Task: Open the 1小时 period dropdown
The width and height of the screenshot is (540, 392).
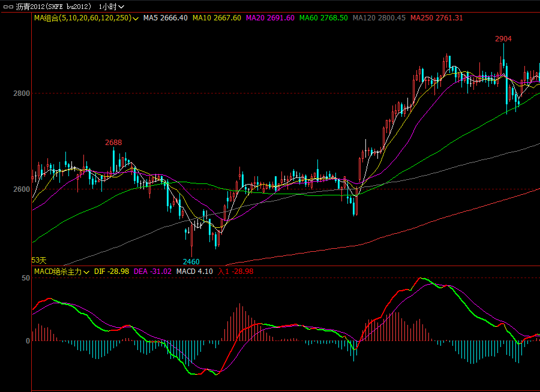Action: coord(112,7)
